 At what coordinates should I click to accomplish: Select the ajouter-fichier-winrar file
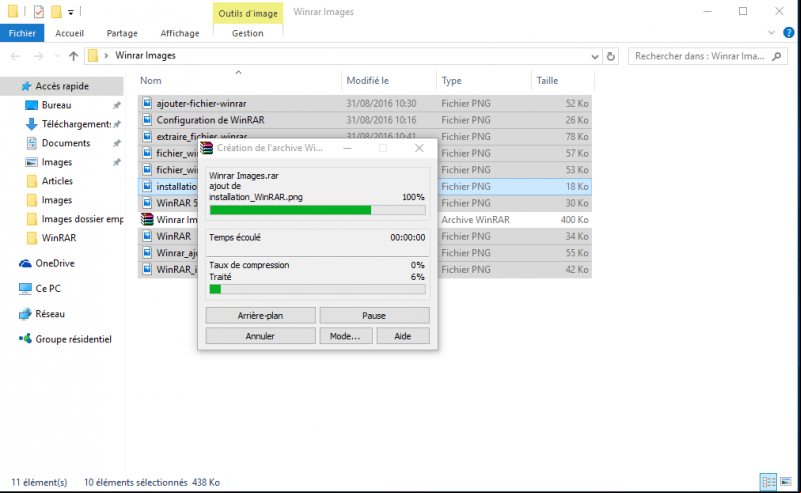tap(365, 103)
